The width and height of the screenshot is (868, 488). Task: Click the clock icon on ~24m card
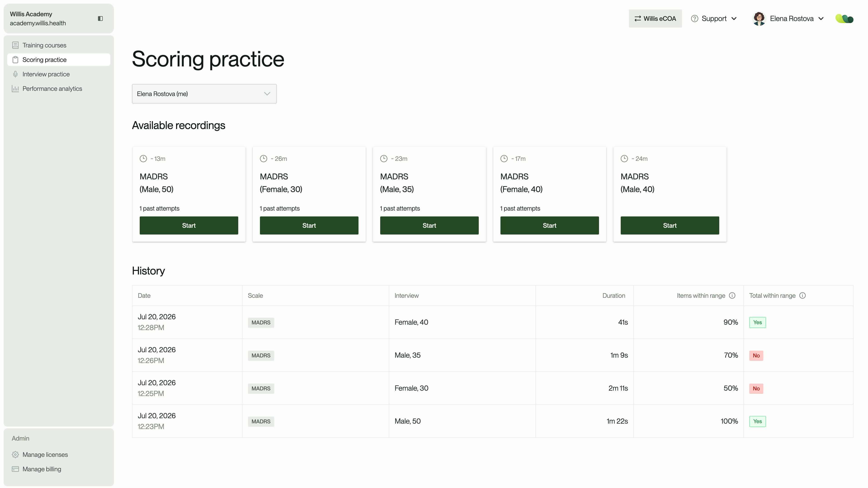tap(624, 159)
